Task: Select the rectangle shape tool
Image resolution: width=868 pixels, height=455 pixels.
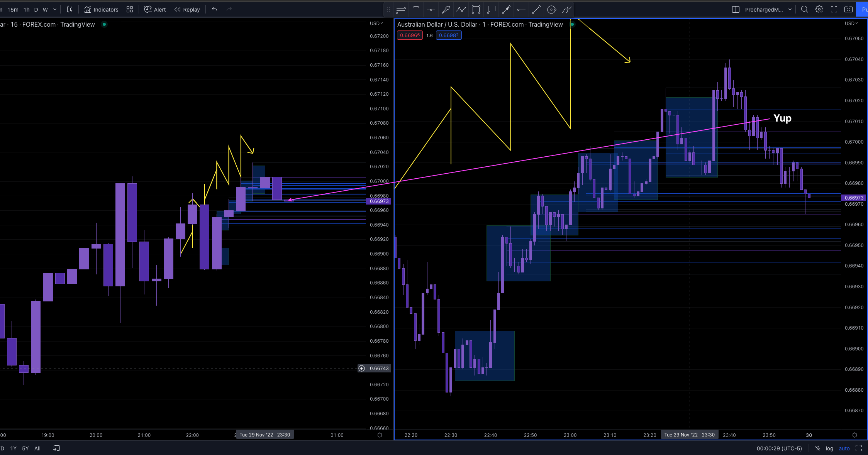Action: pos(476,10)
